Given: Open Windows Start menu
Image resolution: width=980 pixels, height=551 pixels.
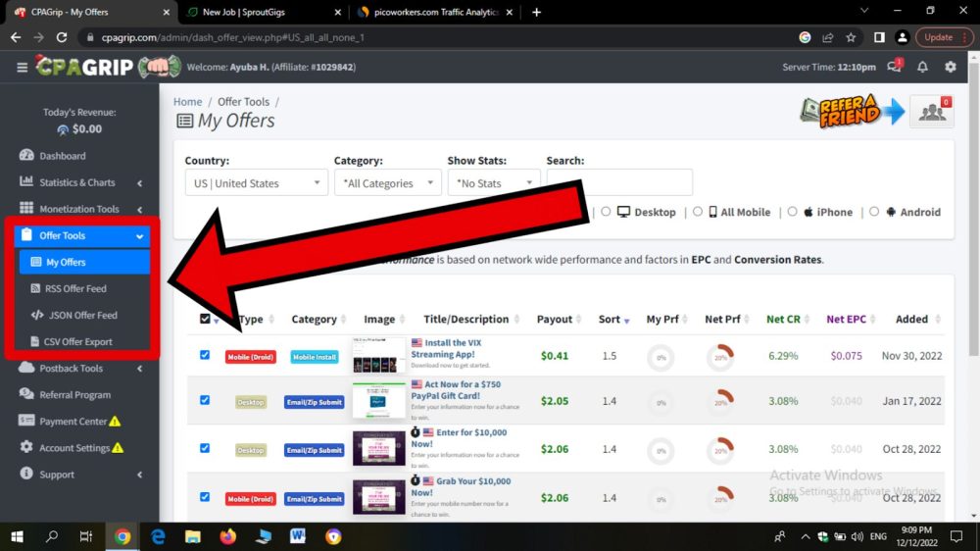Looking at the screenshot, I should pos(17,536).
